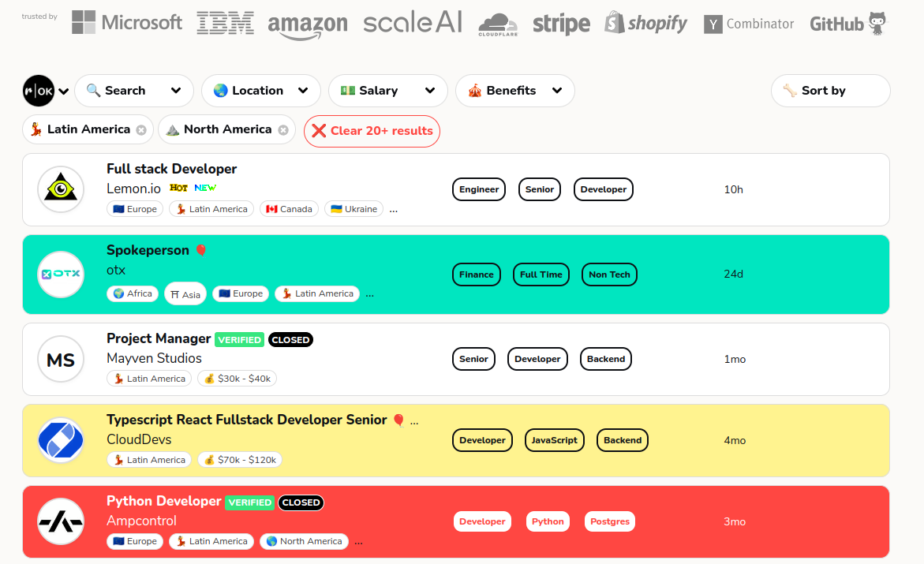Click the balloon icon beside Spokeperson
This screenshot has height=564, width=924.
tap(201, 251)
